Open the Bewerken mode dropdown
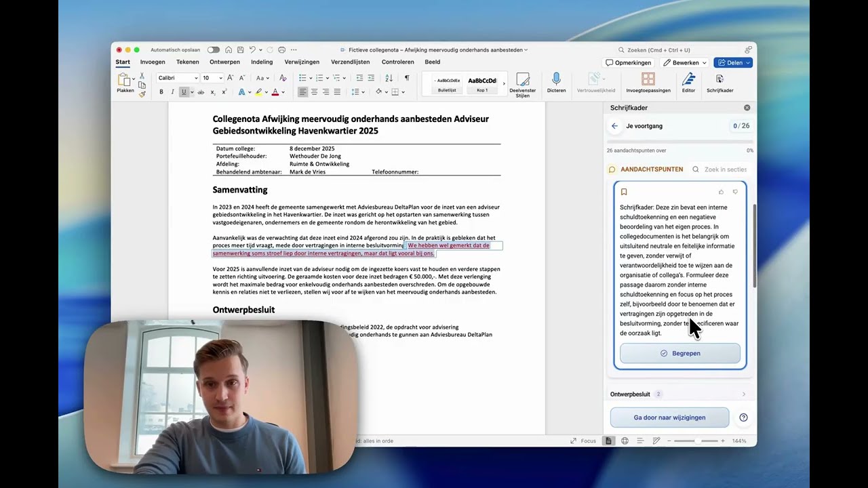 [x=686, y=62]
